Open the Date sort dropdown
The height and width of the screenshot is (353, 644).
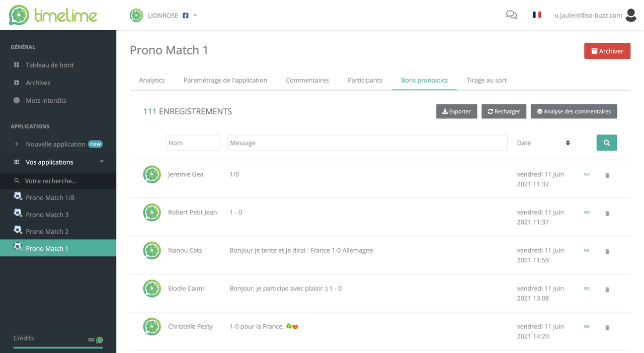point(543,143)
